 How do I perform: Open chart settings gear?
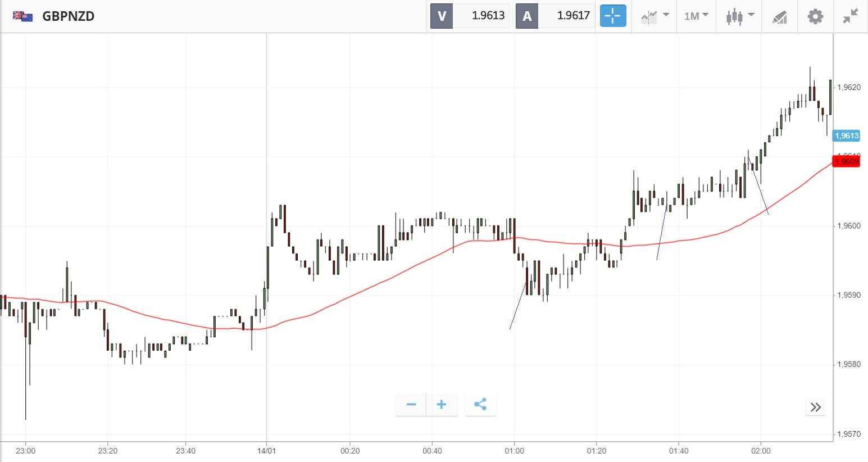pos(815,16)
